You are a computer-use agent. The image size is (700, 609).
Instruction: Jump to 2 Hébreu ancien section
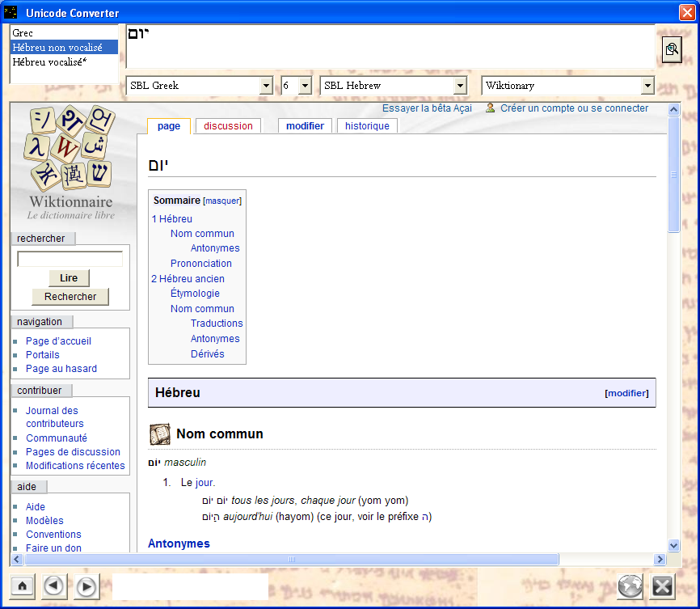(x=188, y=278)
